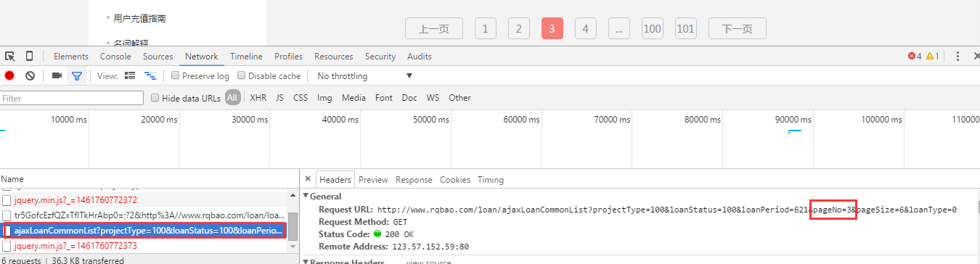
Task: Open the Security panel tab
Action: pos(380,56)
